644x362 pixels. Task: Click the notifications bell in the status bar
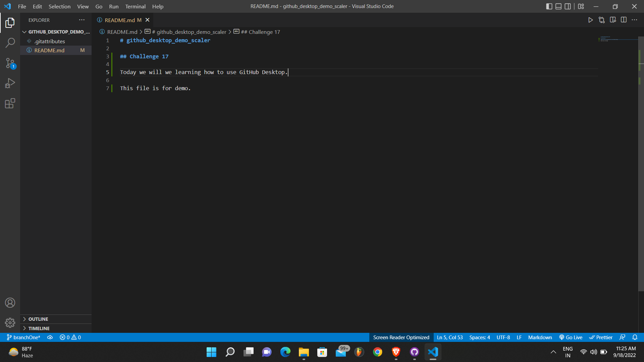coord(636,337)
